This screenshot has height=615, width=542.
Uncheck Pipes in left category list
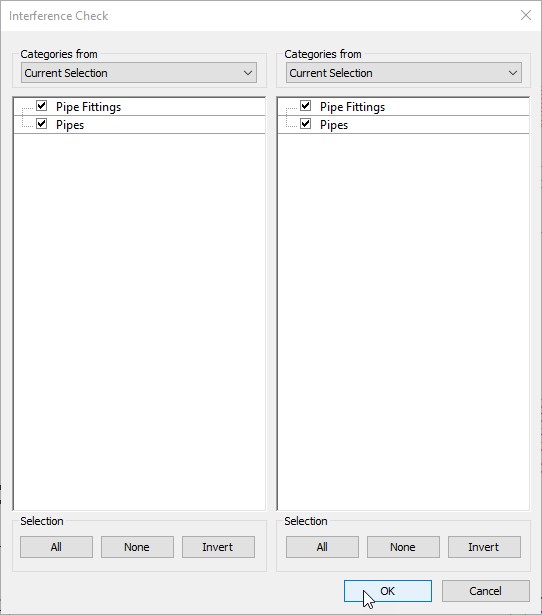point(42,124)
